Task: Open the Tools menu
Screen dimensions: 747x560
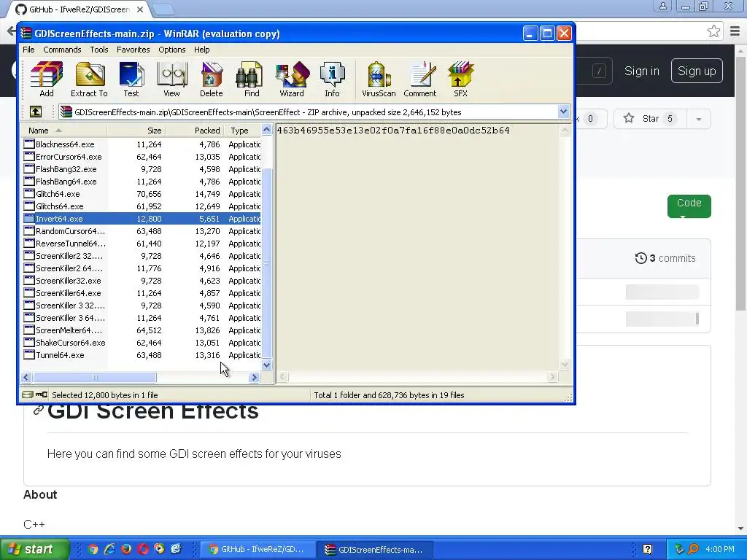Action: [x=99, y=50]
